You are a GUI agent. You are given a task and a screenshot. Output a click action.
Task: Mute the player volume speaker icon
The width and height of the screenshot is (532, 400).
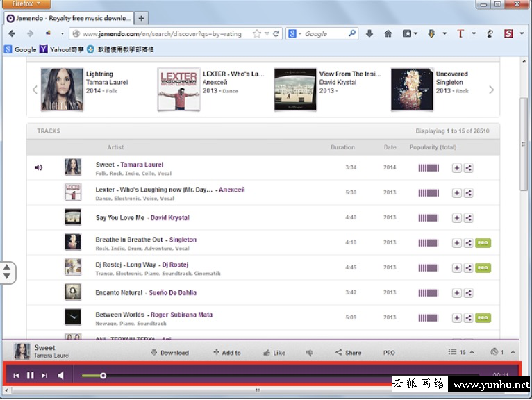click(60, 375)
